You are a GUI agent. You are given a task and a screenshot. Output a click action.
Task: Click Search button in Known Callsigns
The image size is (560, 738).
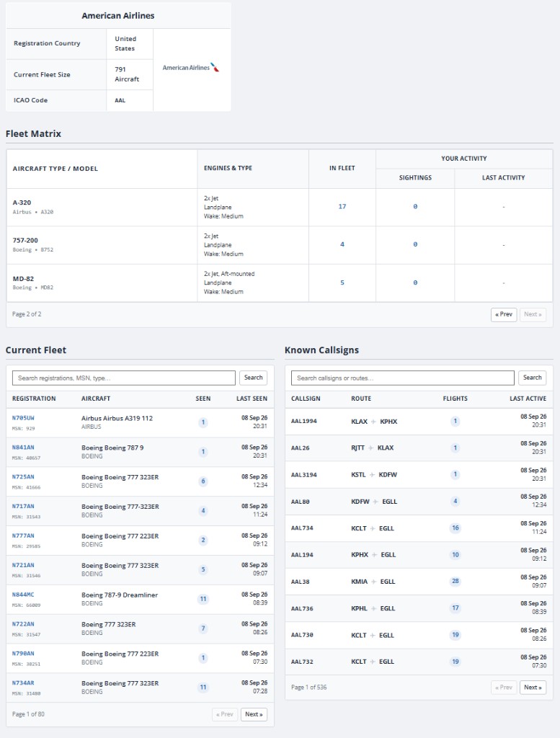(532, 378)
